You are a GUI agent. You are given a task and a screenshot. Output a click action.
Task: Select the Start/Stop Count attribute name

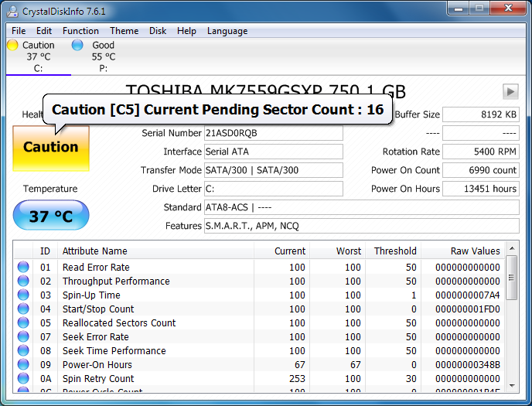[98, 309]
